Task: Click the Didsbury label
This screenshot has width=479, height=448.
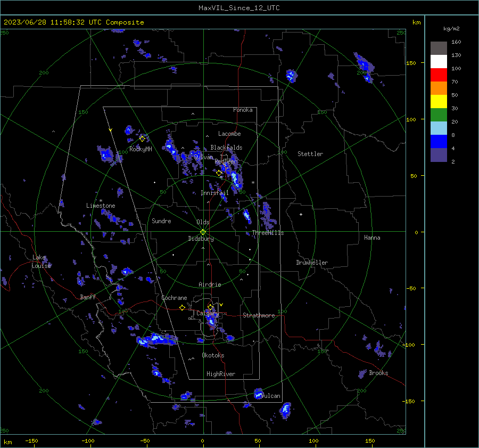Action: click(x=201, y=239)
